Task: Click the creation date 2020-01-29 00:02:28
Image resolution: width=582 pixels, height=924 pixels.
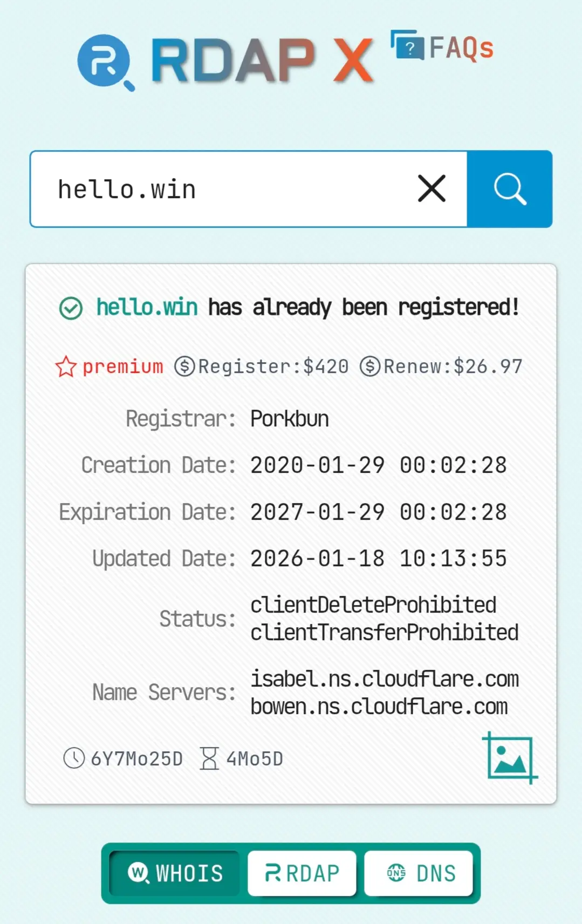Action: coord(378,465)
